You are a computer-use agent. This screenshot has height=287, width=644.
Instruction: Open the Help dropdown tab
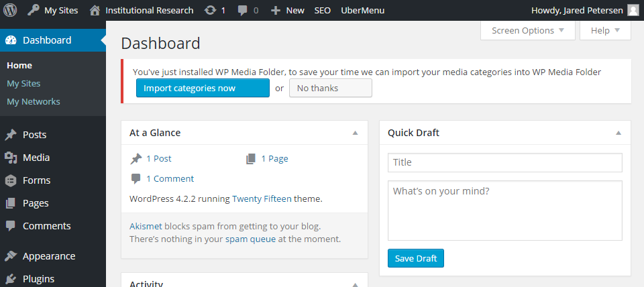[605, 30]
